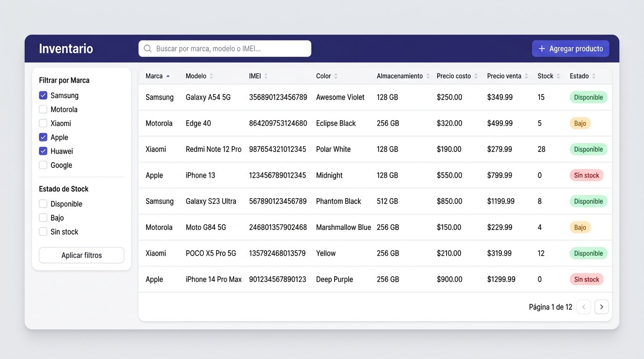Select the iPhone 14 Pro Max cell

coord(214,279)
